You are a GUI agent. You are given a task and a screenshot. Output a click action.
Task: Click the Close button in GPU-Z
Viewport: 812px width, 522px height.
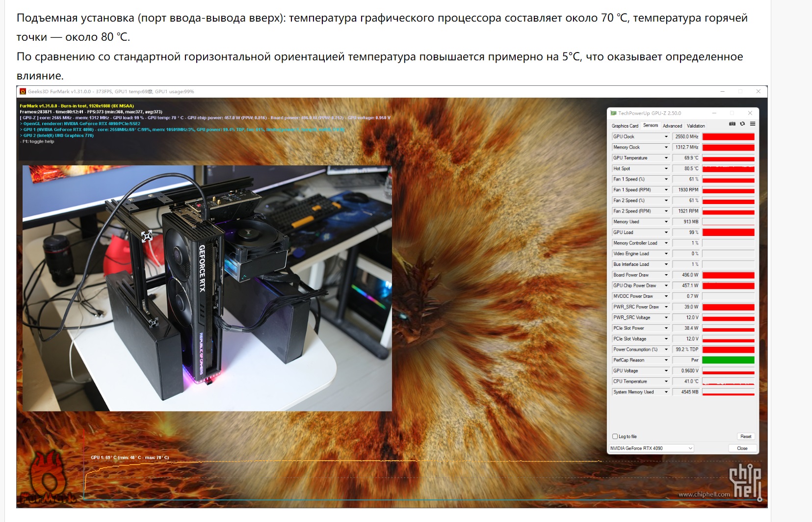pyautogui.click(x=742, y=448)
